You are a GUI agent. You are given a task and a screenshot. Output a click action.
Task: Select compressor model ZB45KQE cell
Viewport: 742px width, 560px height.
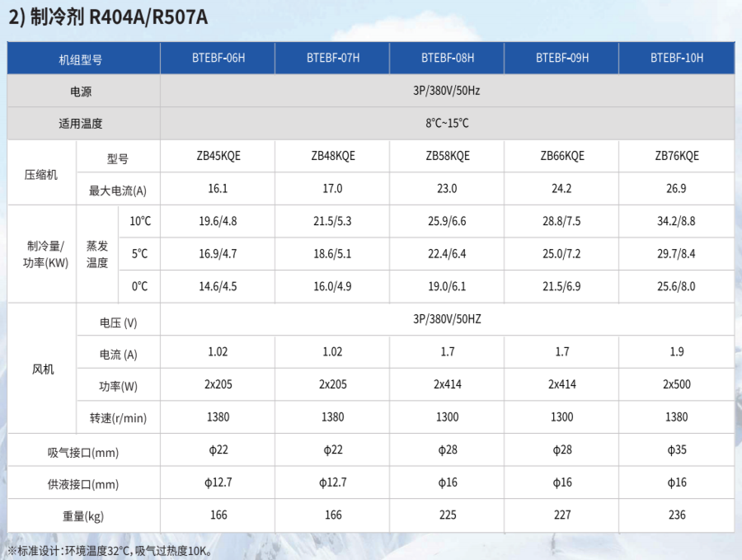(x=218, y=156)
